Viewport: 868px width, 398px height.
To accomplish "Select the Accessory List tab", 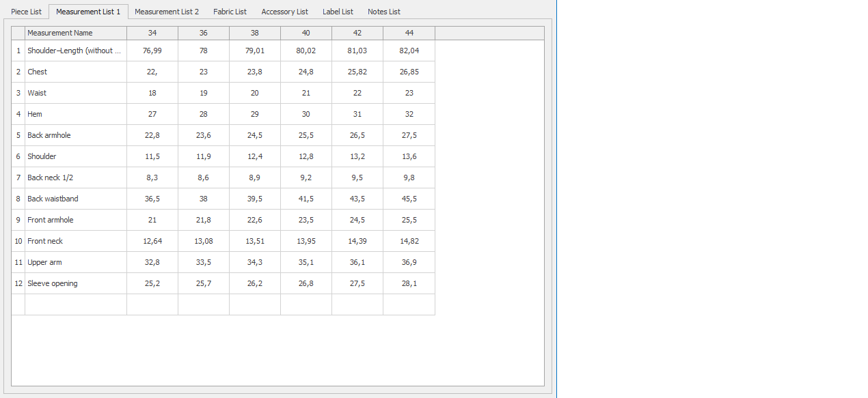I will click(284, 12).
